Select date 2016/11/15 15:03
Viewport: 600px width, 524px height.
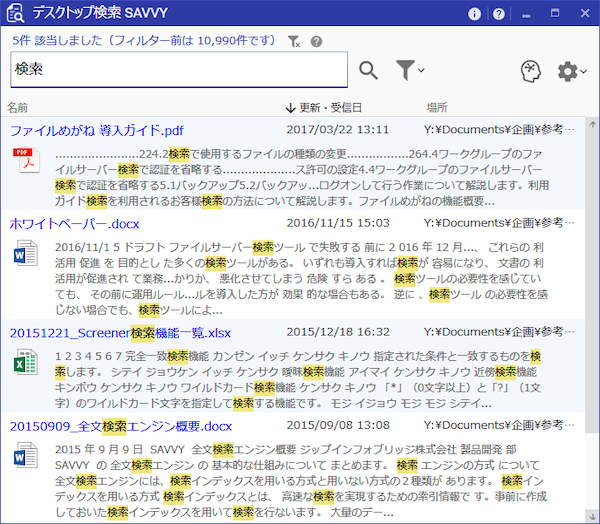tap(338, 223)
